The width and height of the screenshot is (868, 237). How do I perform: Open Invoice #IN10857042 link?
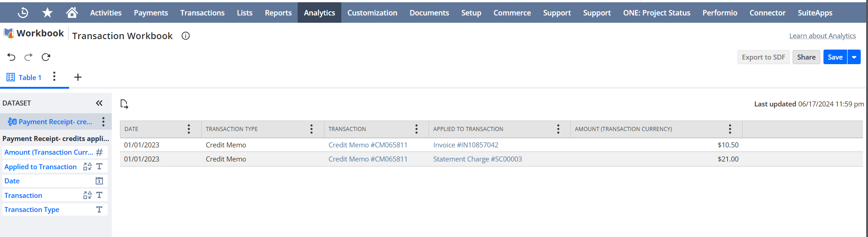[465, 145]
